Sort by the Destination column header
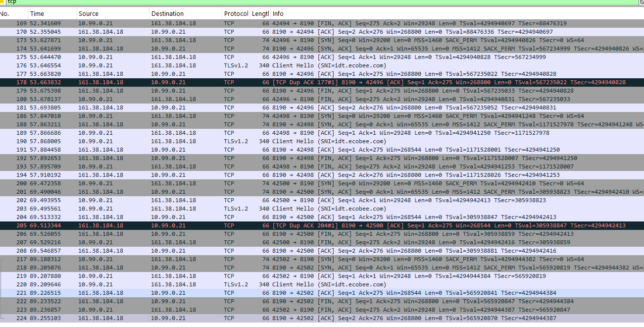The image size is (644, 327). (186, 13)
